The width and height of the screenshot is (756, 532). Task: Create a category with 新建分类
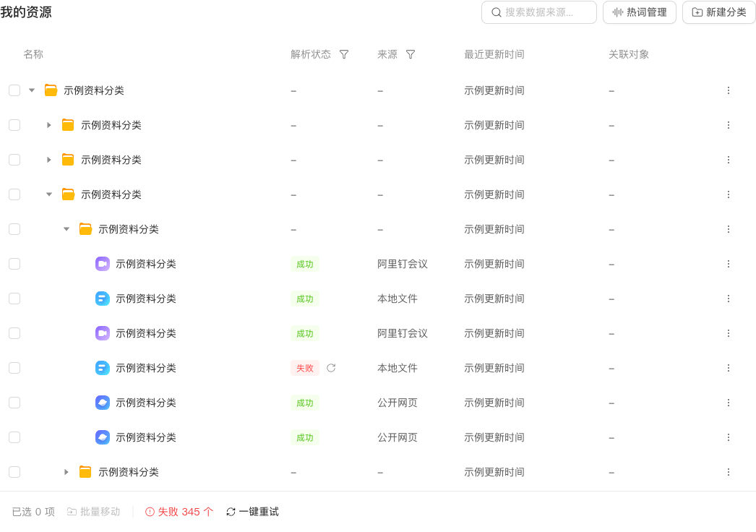click(719, 12)
